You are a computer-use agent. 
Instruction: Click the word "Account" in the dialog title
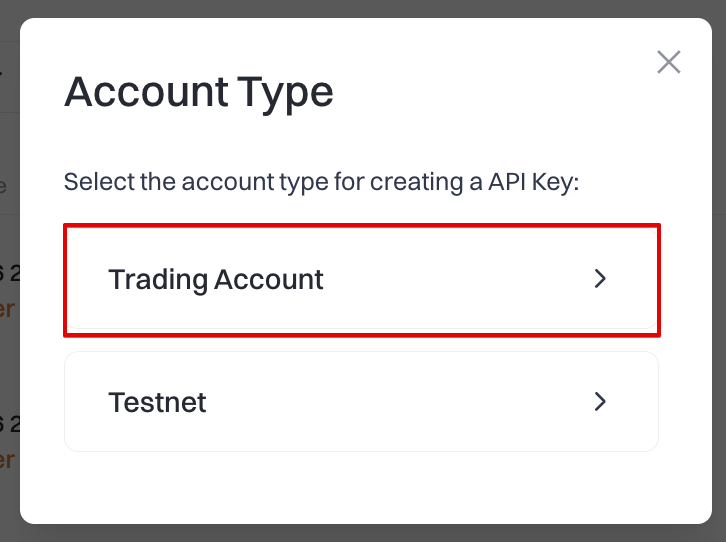[x=144, y=93]
